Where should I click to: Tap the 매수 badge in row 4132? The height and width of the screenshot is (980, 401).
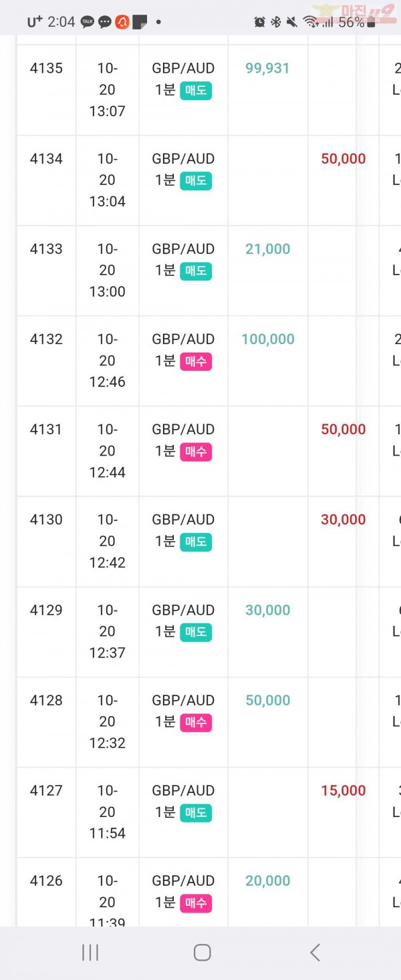(196, 361)
